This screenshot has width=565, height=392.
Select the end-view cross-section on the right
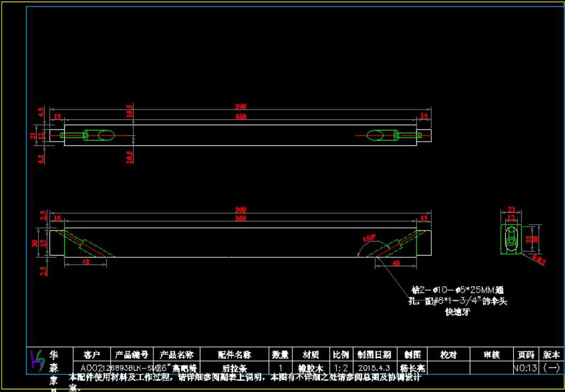(x=512, y=240)
